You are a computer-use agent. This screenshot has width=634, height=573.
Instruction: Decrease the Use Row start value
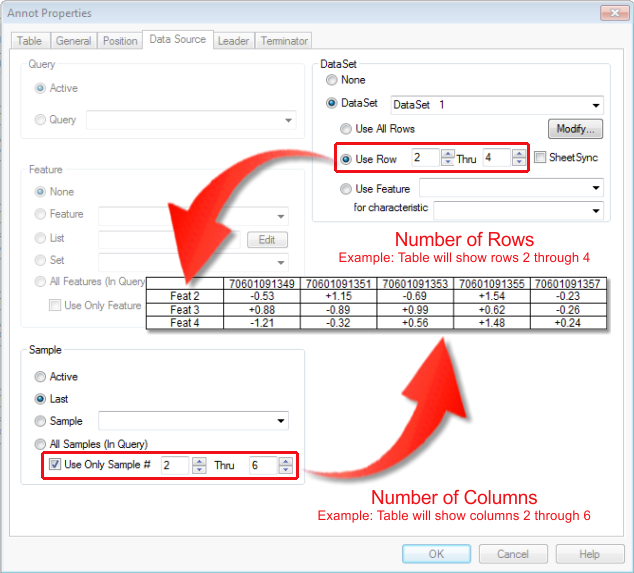pos(446,162)
